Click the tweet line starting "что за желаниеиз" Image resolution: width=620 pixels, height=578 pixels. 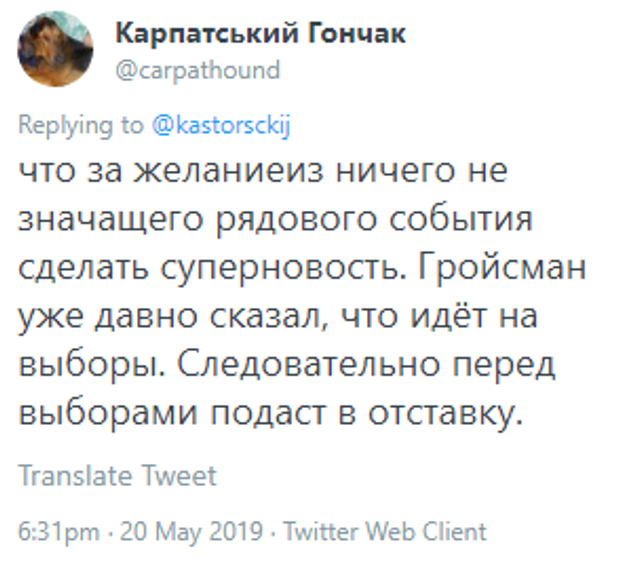click(263, 171)
